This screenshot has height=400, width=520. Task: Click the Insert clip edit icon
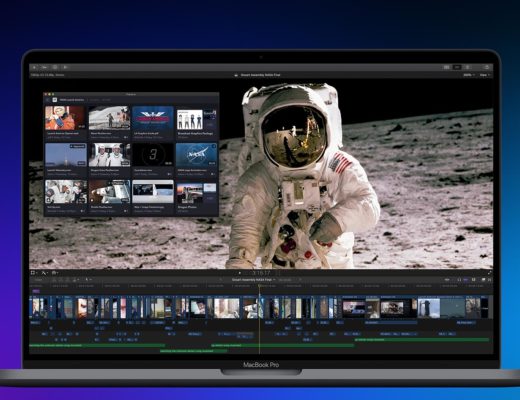coord(61,280)
